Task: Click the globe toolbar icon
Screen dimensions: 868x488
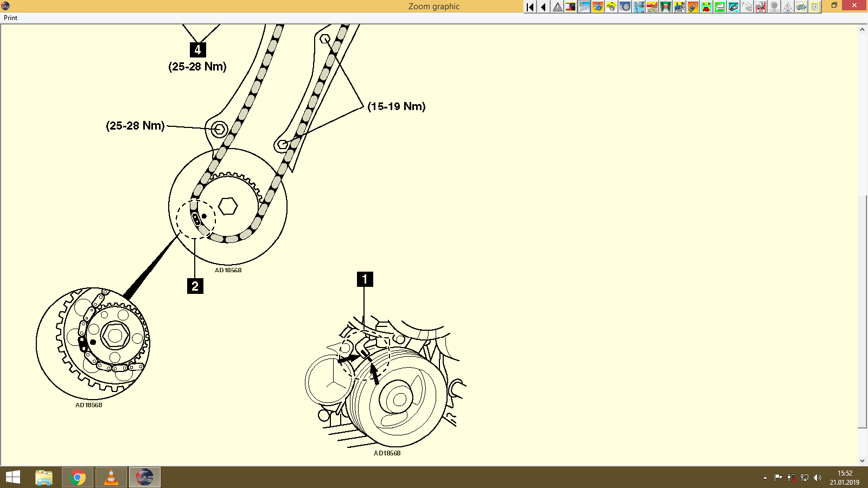Action: point(598,7)
